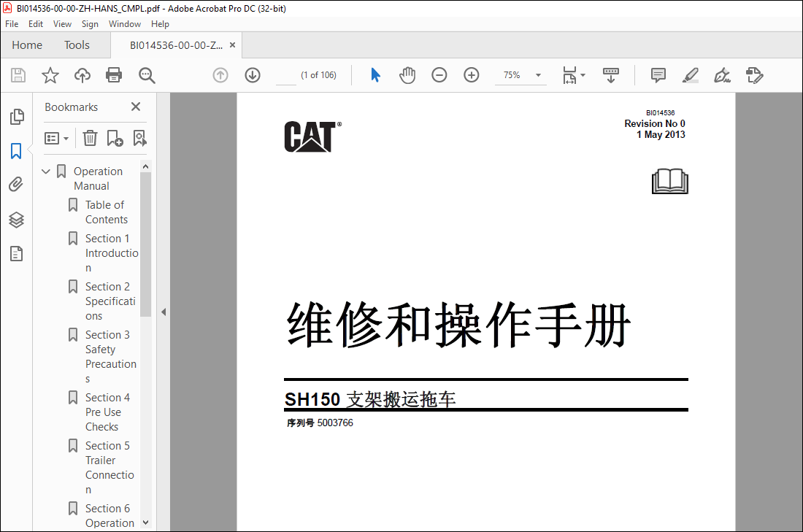Open the find text magnifier

point(147,75)
